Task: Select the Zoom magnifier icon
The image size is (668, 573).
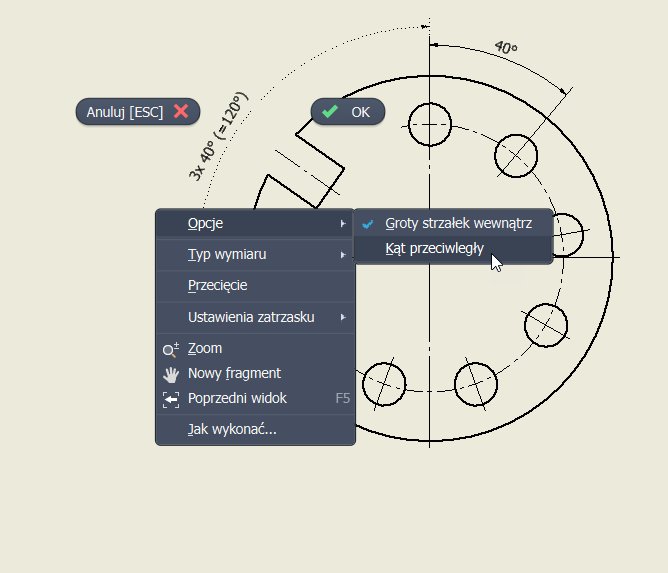Action: coord(170,349)
